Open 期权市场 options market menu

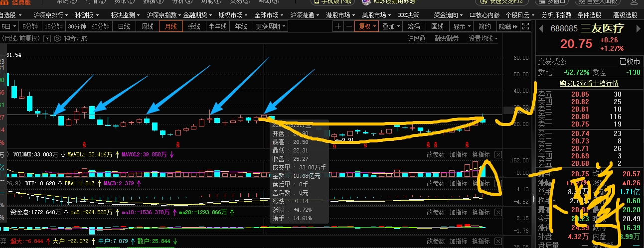point(233,15)
